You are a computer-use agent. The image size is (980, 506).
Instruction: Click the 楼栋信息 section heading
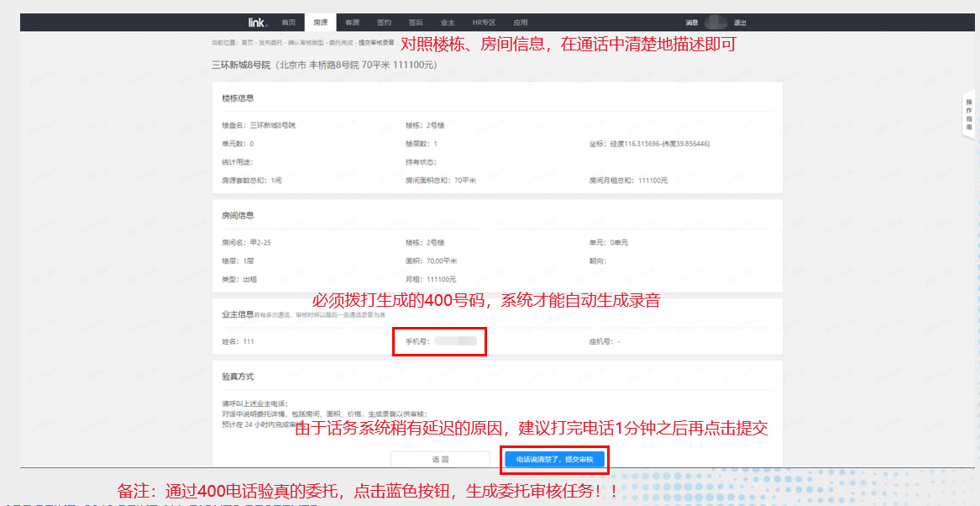[238, 99]
